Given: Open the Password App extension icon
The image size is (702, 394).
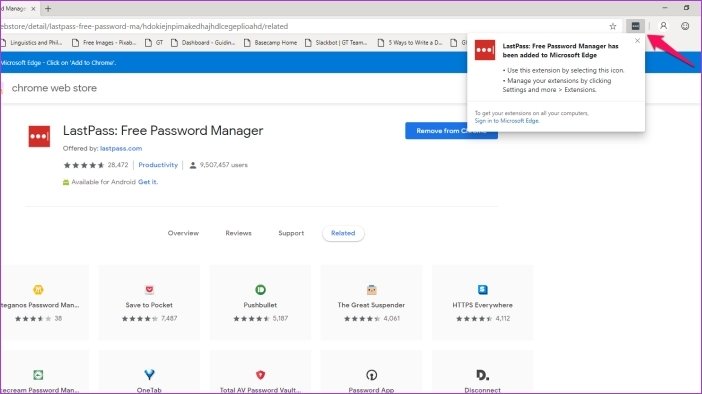Looking at the screenshot, I should click(x=372, y=375).
